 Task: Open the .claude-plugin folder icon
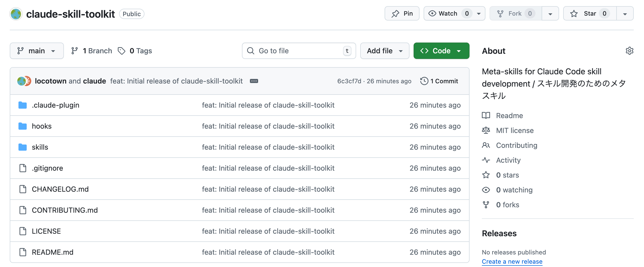(23, 105)
